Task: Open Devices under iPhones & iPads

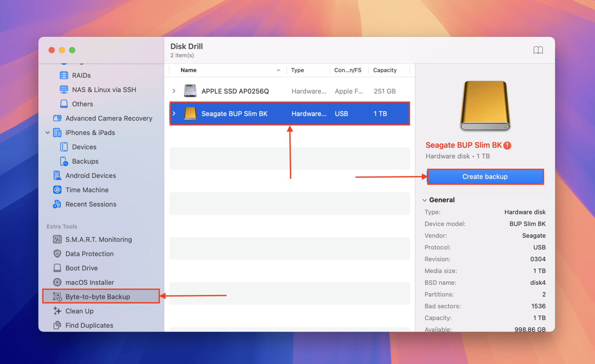Action: coord(84,147)
